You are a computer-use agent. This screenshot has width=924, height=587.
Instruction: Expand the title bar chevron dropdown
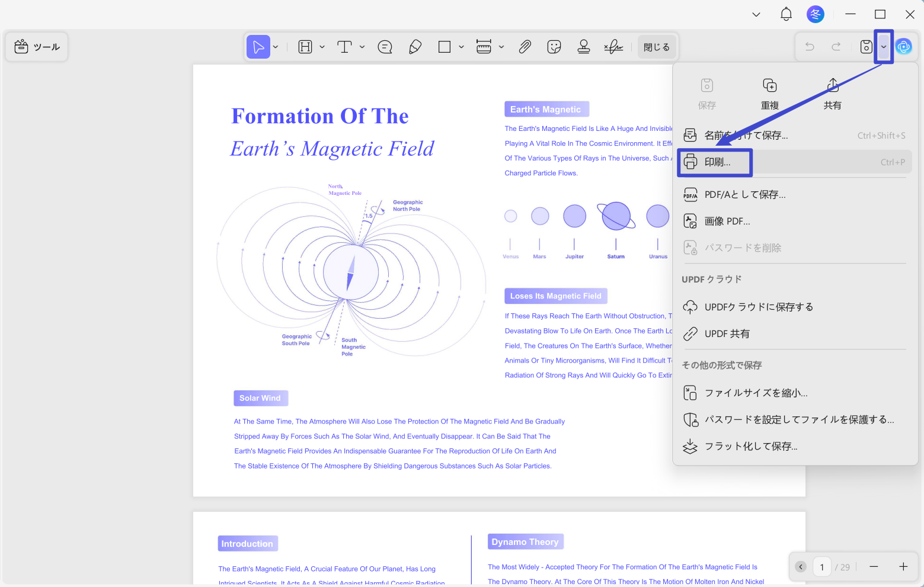pyautogui.click(x=756, y=14)
